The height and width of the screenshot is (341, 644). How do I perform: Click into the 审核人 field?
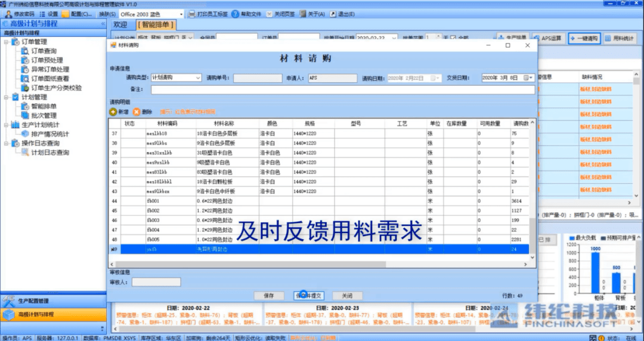[x=156, y=282]
